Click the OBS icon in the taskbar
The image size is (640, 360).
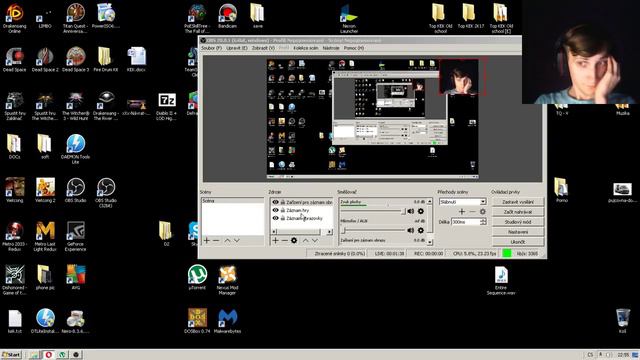(76, 355)
